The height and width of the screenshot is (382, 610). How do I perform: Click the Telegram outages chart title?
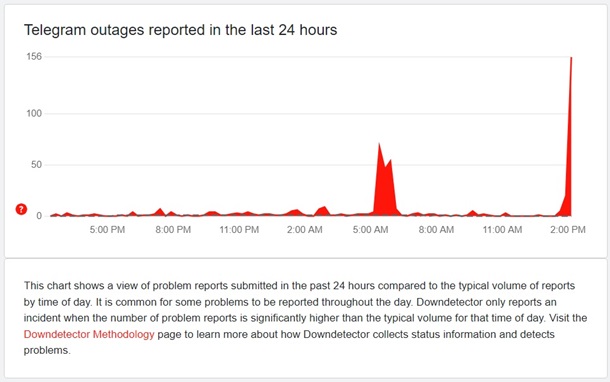(x=181, y=30)
